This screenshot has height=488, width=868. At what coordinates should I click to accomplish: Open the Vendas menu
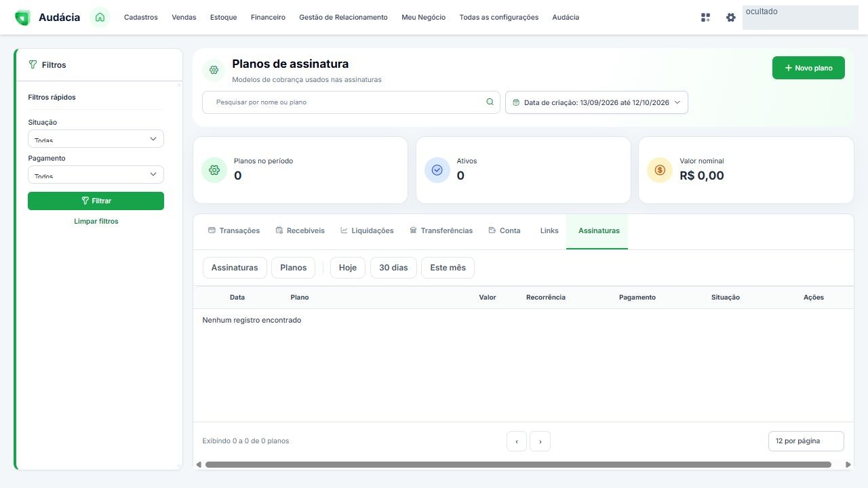click(184, 18)
